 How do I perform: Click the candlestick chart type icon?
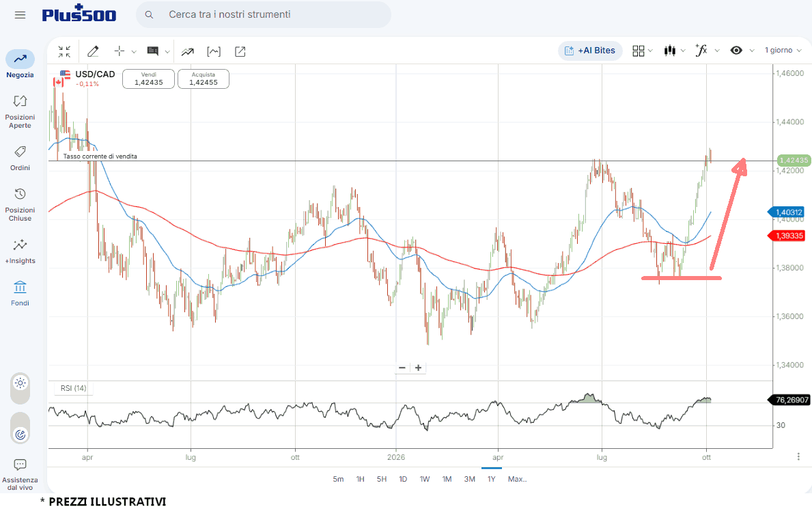(x=670, y=51)
